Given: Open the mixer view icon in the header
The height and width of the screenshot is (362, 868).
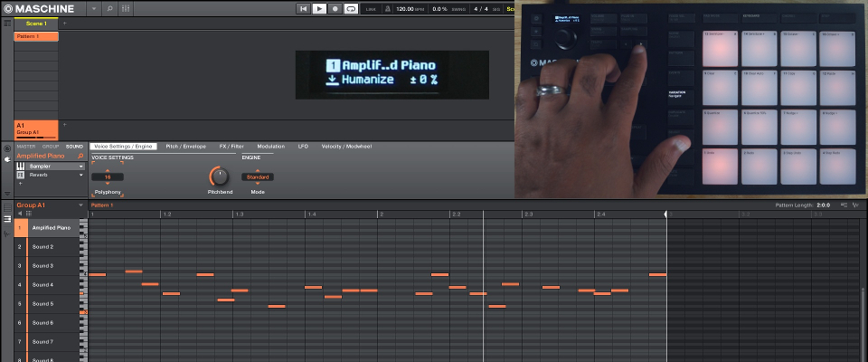Looking at the screenshot, I should tap(125, 9).
